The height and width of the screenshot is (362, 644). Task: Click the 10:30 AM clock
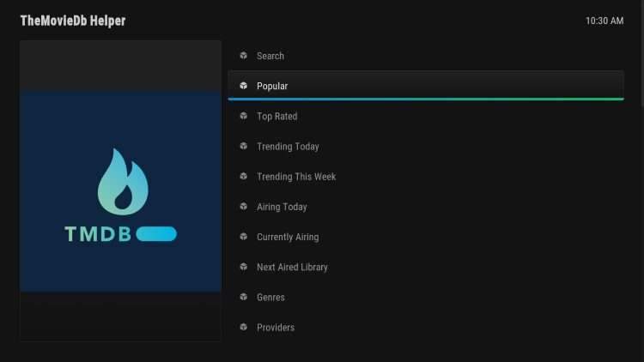[605, 21]
